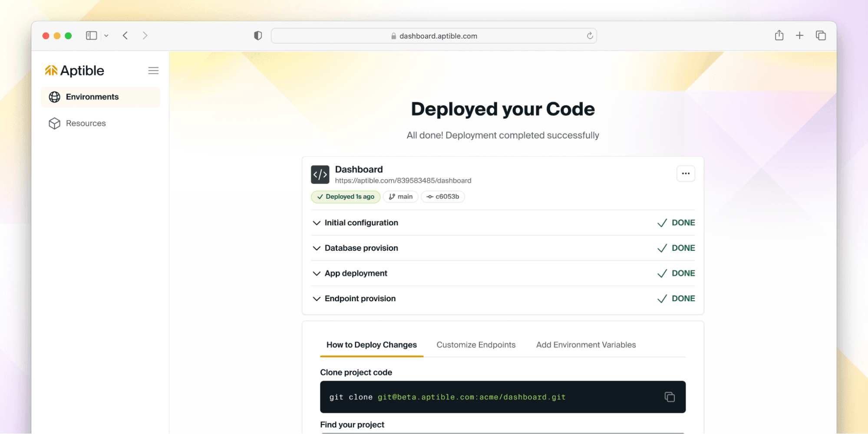Click the Deployed your Code heading
Screen dimensions: 868x434
[x=503, y=109]
